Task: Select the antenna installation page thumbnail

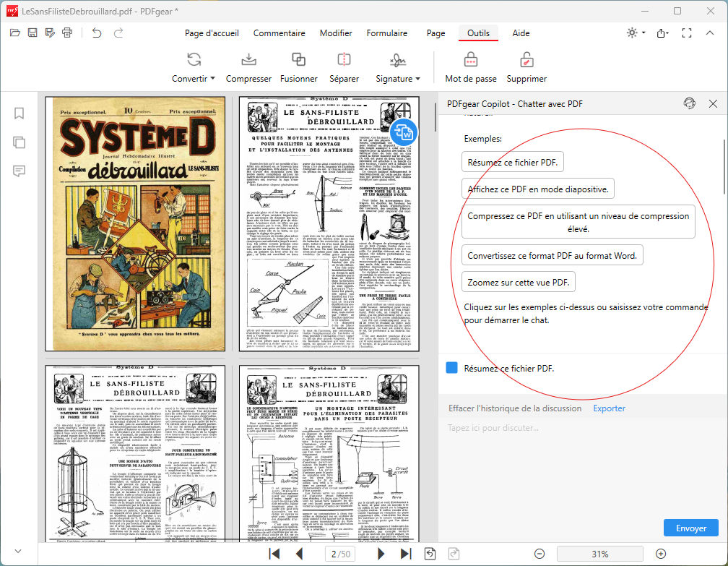Action: (329, 224)
